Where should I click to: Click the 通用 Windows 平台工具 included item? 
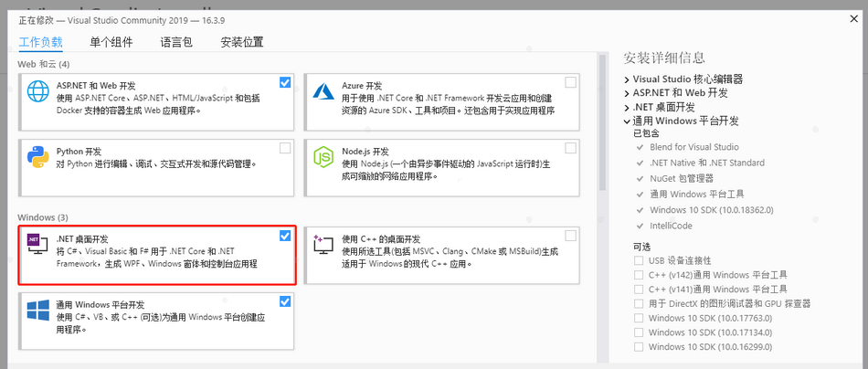pos(697,195)
